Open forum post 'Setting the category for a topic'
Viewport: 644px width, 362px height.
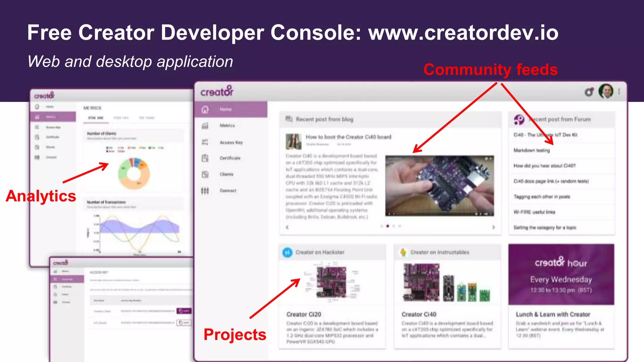pyautogui.click(x=545, y=227)
